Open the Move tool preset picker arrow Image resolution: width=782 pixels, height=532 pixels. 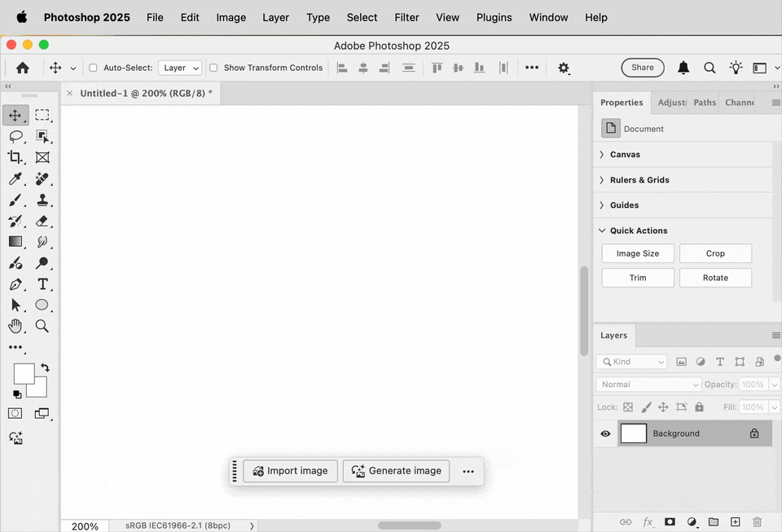pos(72,68)
